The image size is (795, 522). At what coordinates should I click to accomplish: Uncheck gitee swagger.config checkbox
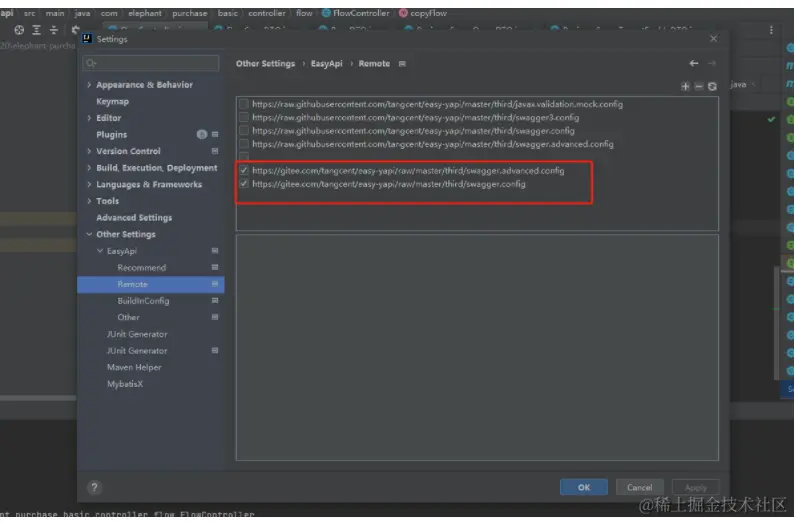[244, 183]
